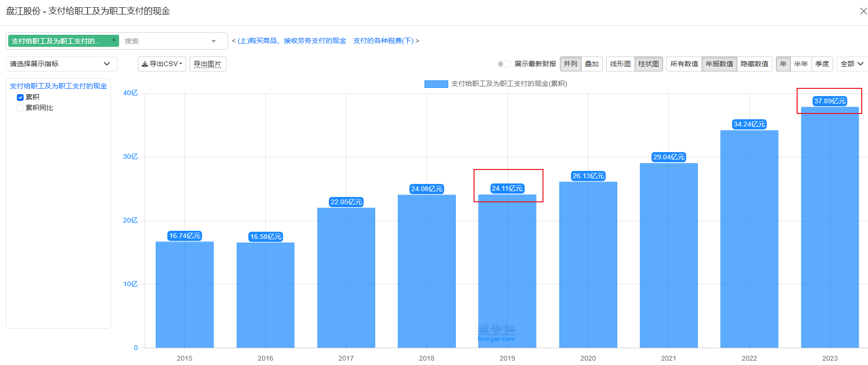Switch to 线形图 chart type
868x365 pixels.
[620, 64]
